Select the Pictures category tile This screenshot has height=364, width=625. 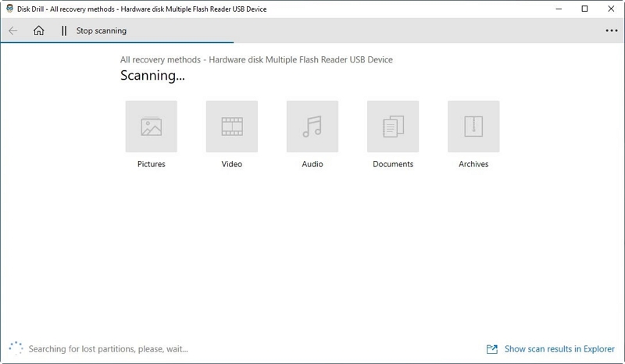[x=152, y=127]
